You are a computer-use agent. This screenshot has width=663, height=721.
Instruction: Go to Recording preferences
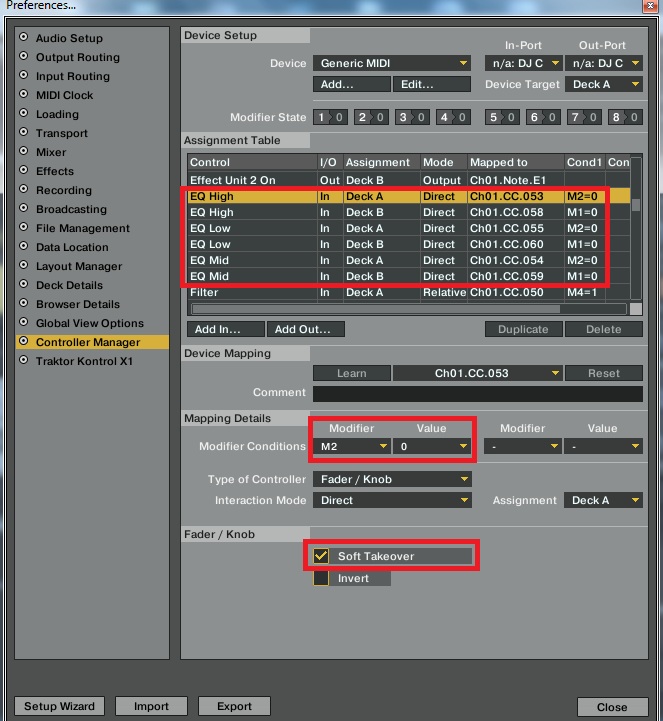(63, 190)
